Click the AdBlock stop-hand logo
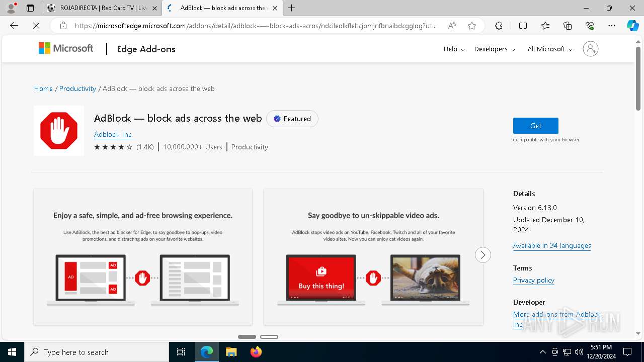The height and width of the screenshot is (362, 644). point(59,131)
